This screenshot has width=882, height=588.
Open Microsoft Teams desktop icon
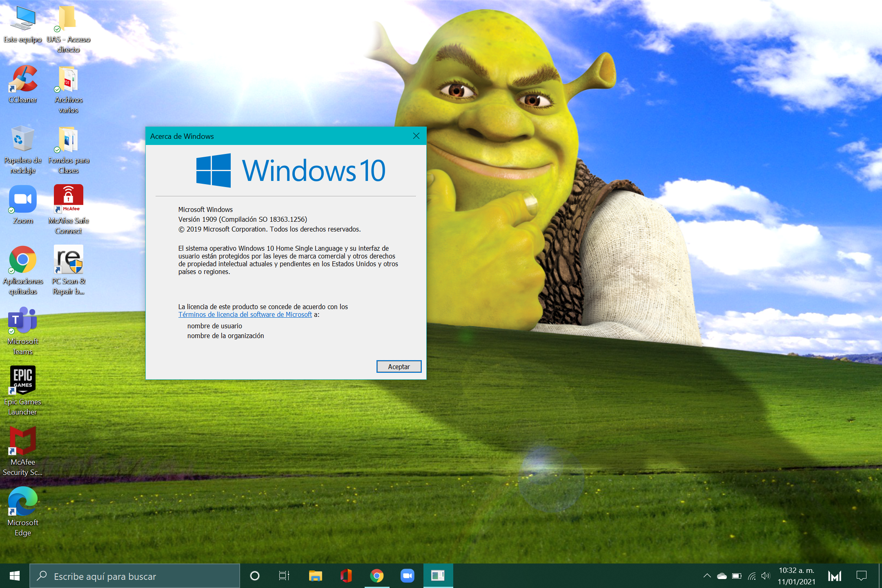[23, 331]
